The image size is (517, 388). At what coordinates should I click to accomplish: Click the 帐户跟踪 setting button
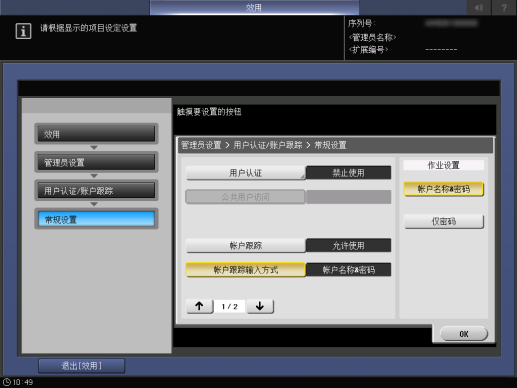click(245, 245)
